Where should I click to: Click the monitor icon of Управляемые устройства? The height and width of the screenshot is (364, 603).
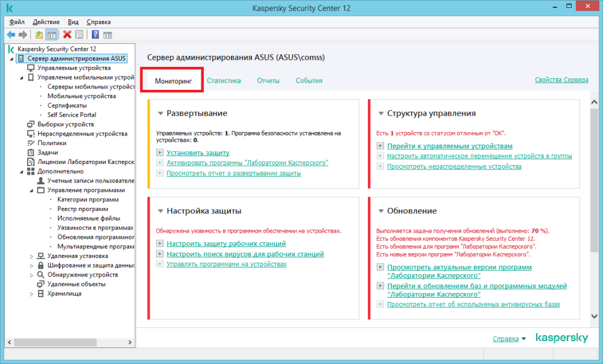pos(31,68)
